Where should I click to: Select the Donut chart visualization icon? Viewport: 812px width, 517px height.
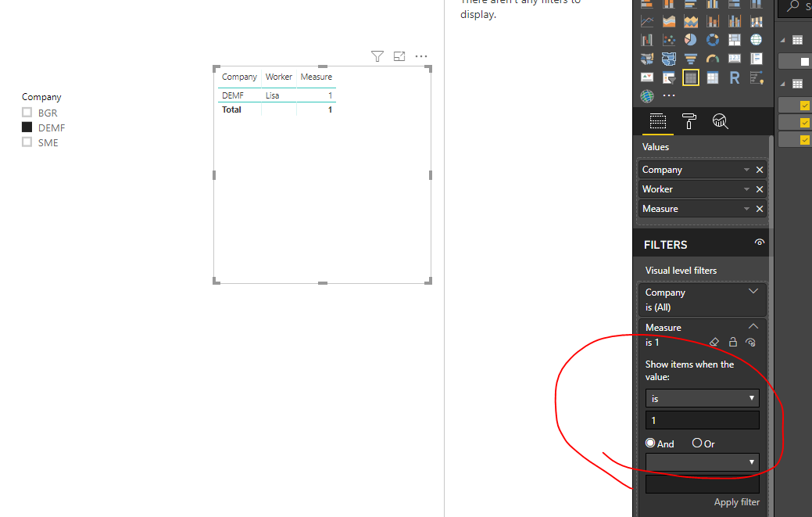[713, 40]
